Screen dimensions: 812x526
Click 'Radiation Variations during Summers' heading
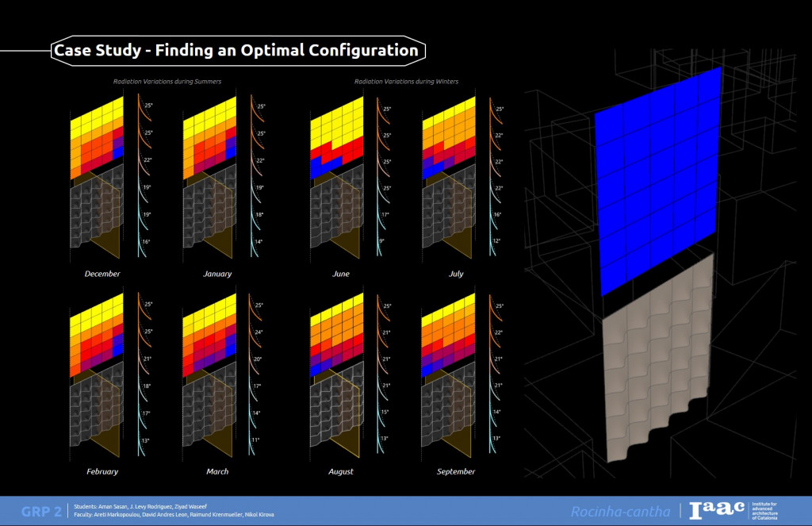pos(167,82)
